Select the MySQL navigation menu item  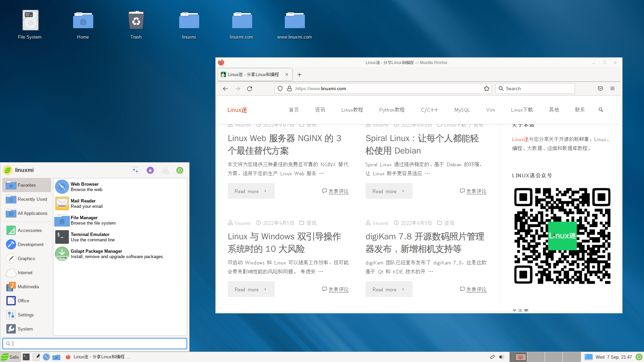point(462,110)
